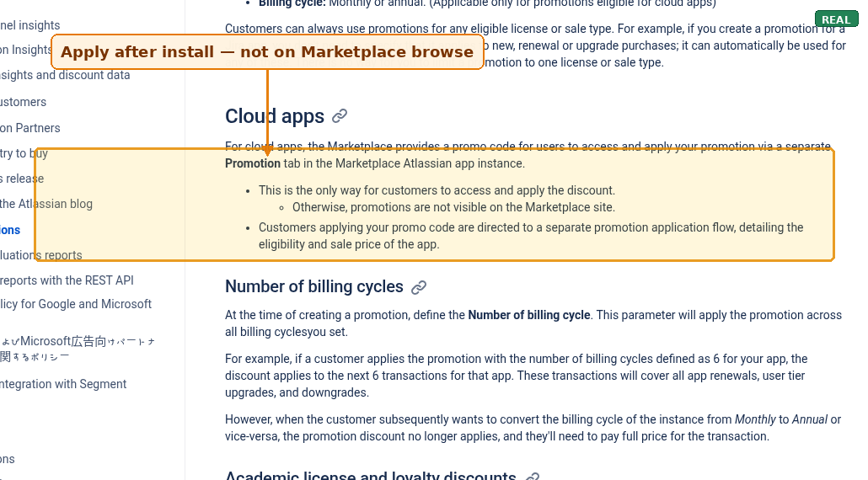Click the 'Number of billing cycles' heading
Screen dimensions: 868x480
pyautogui.click(x=313, y=286)
